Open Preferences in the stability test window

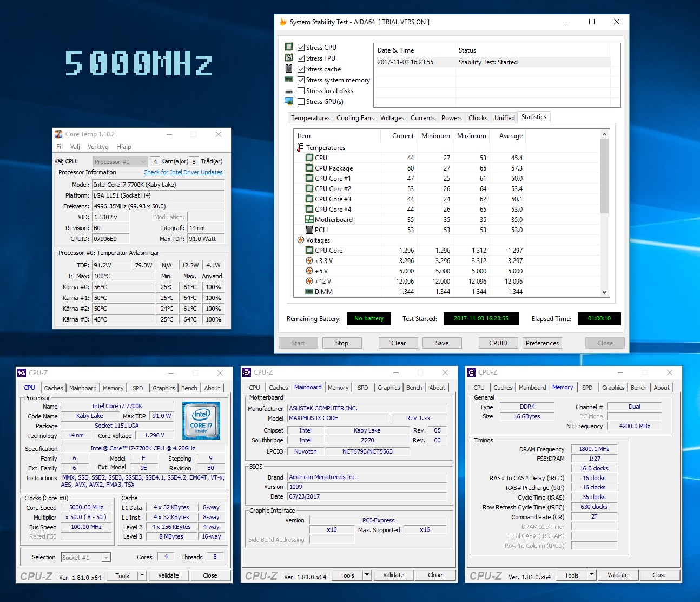[x=542, y=343]
